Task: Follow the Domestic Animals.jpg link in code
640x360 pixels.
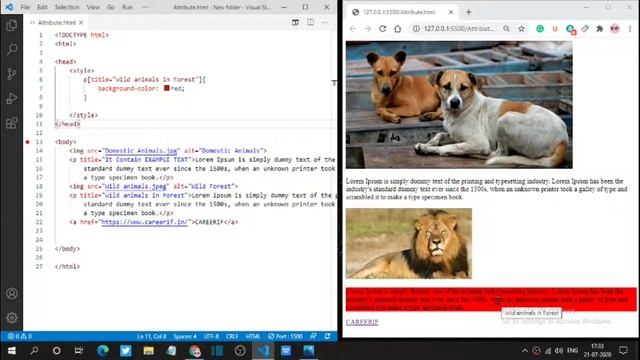Action: [x=141, y=151]
